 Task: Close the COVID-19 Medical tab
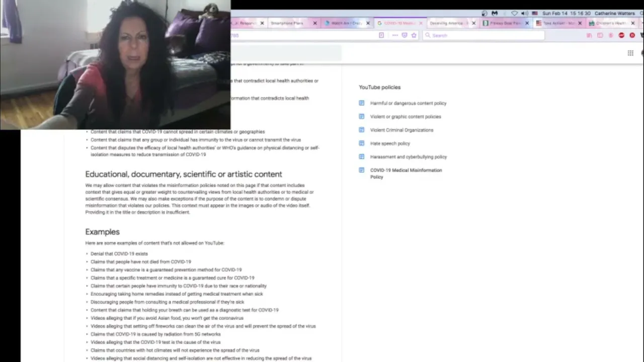(421, 23)
